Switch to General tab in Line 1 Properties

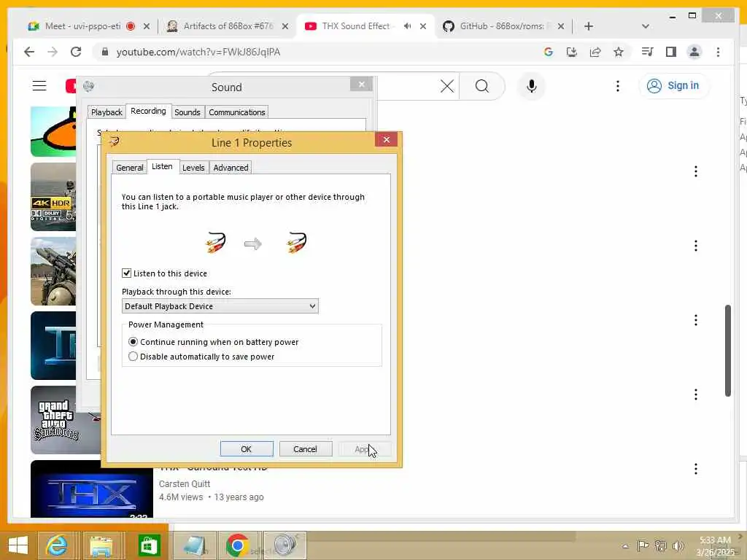(129, 168)
